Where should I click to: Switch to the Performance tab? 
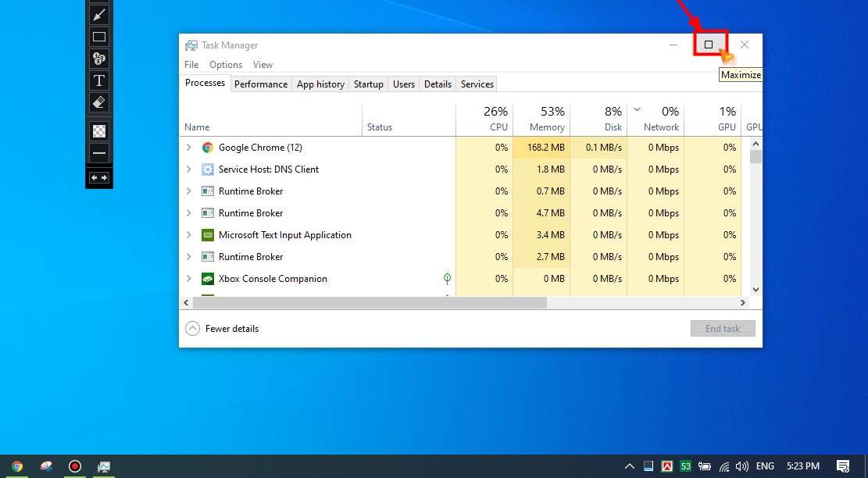coord(261,84)
